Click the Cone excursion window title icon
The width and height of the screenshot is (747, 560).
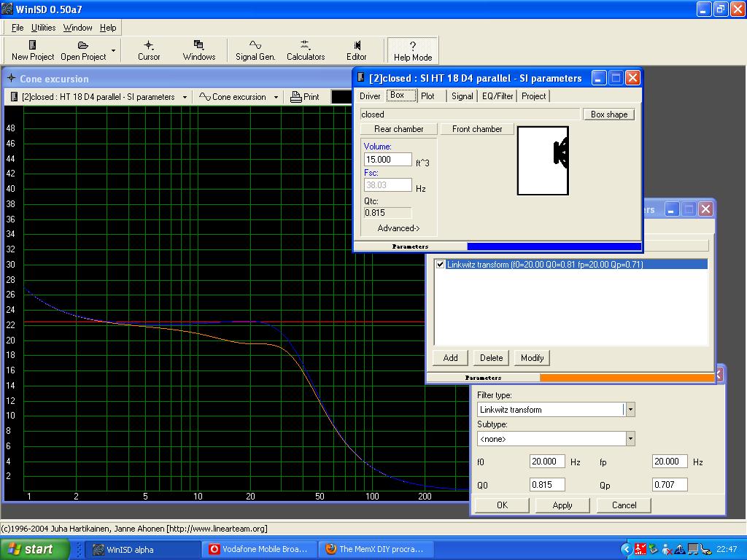coord(11,78)
